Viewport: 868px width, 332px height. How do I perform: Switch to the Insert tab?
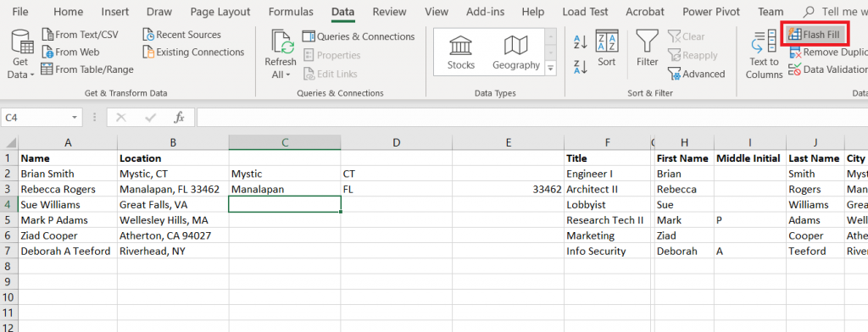point(115,12)
